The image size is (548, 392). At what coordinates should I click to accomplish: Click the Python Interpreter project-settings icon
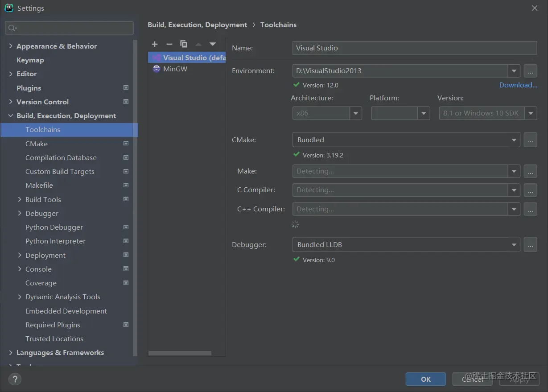pos(126,241)
